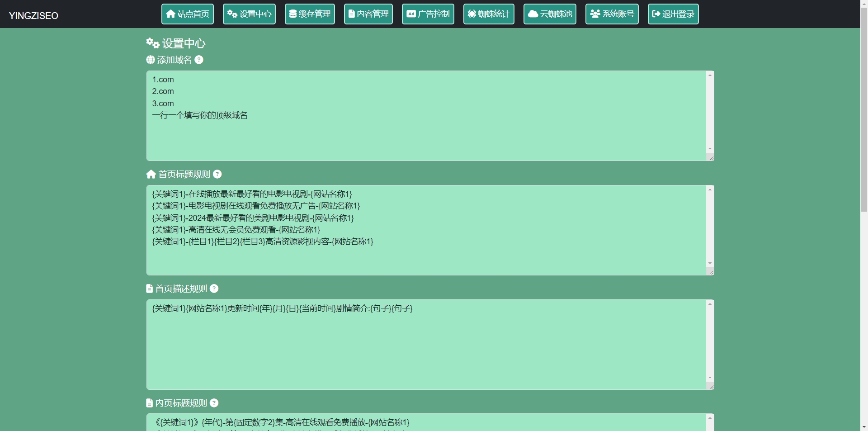Click scroll-up arrow in 首页标题规则 textarea
This screenshot has height=431, width=868.
pyautogui.click(x=710, y=189)
